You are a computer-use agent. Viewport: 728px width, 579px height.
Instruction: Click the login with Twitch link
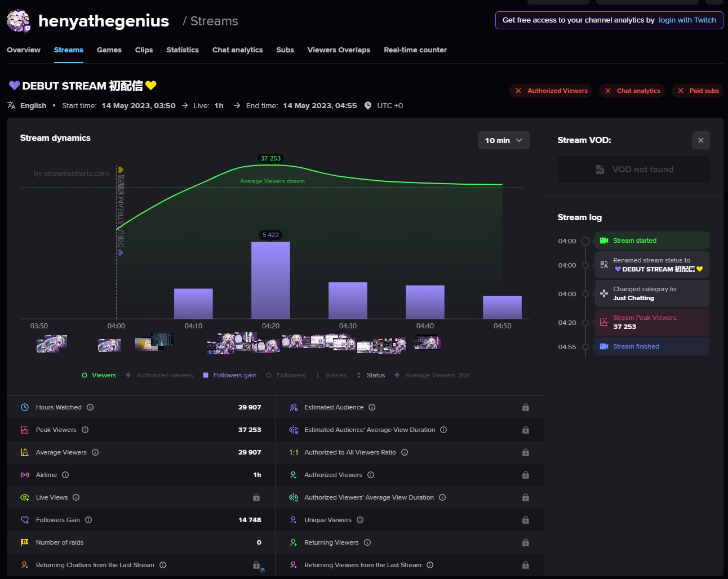(687, 20)
